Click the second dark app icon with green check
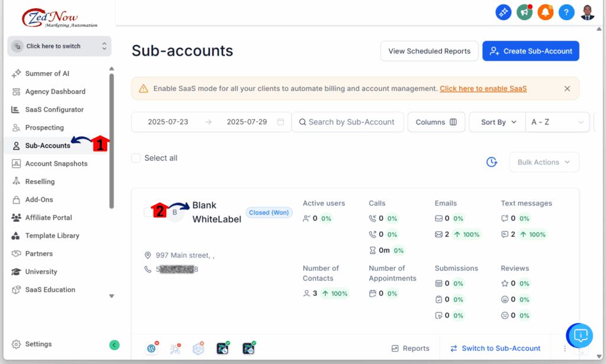 pos(249,348)
